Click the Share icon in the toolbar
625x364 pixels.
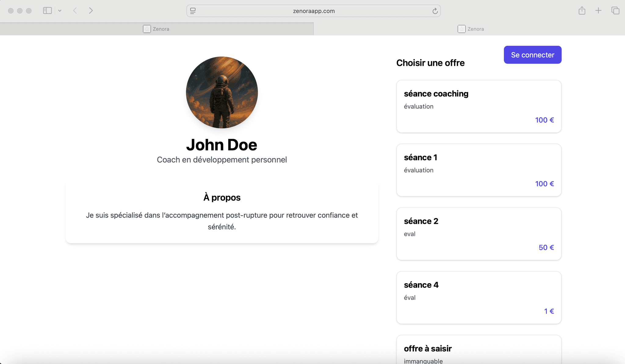pyautogui.click(x=582, y=10)
